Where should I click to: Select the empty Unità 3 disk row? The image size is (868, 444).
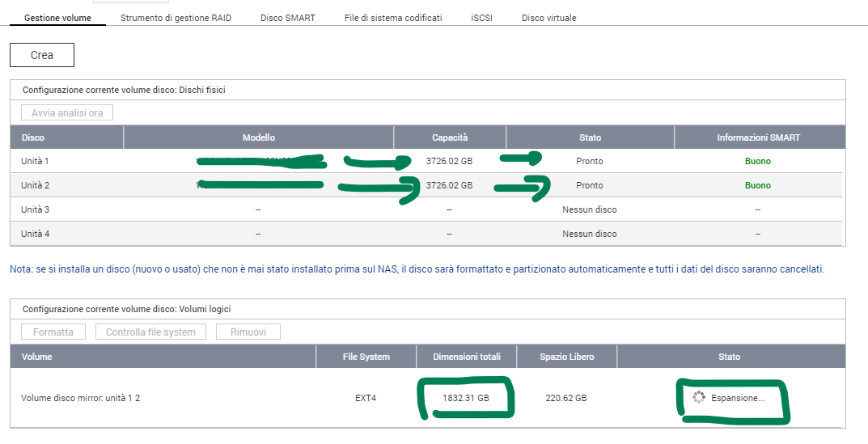tap(35, 209)
